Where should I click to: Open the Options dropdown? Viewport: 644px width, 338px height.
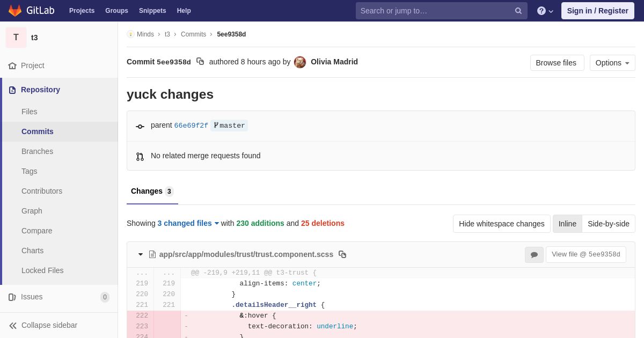tap(612, 63)
